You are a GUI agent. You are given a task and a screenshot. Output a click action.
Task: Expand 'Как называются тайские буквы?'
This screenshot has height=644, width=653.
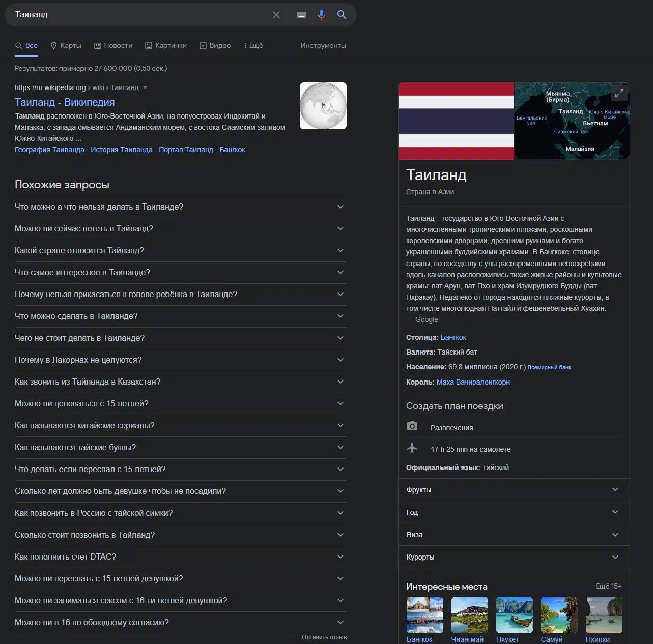181,448
